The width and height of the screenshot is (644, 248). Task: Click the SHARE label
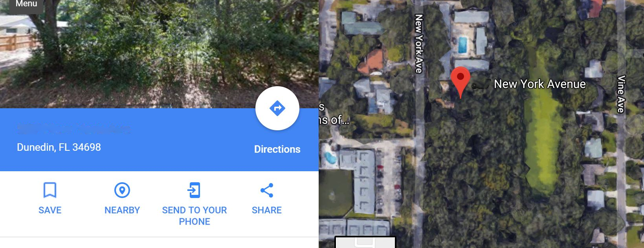point(267,210)
